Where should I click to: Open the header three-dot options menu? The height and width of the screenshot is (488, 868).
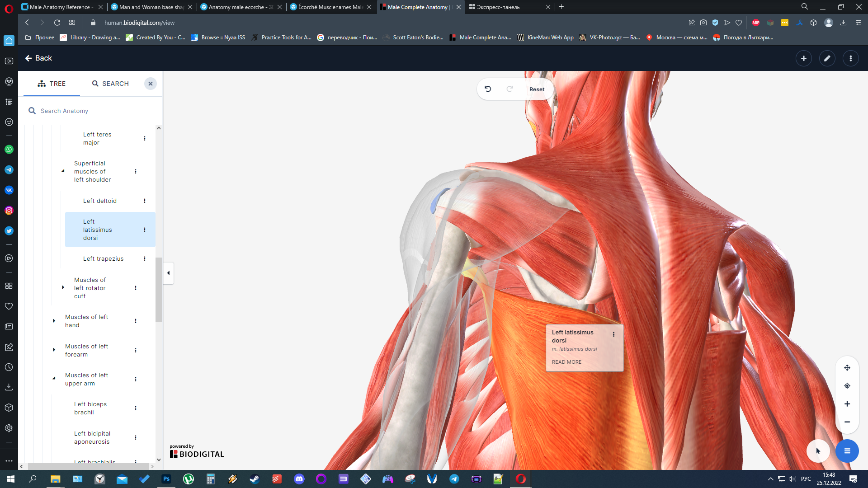tap(850, 58)
